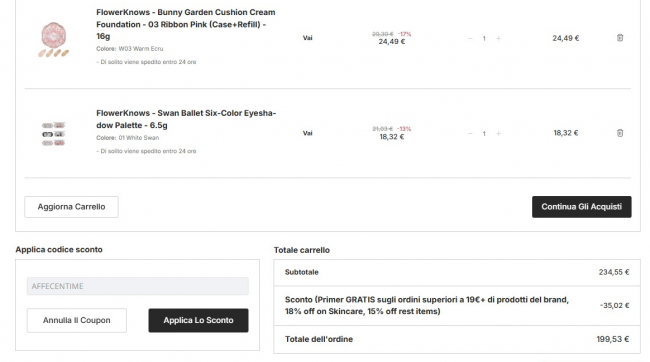Select quantity field of Bunny Garden Foundation
650x362 pixels.
(484, 38)
